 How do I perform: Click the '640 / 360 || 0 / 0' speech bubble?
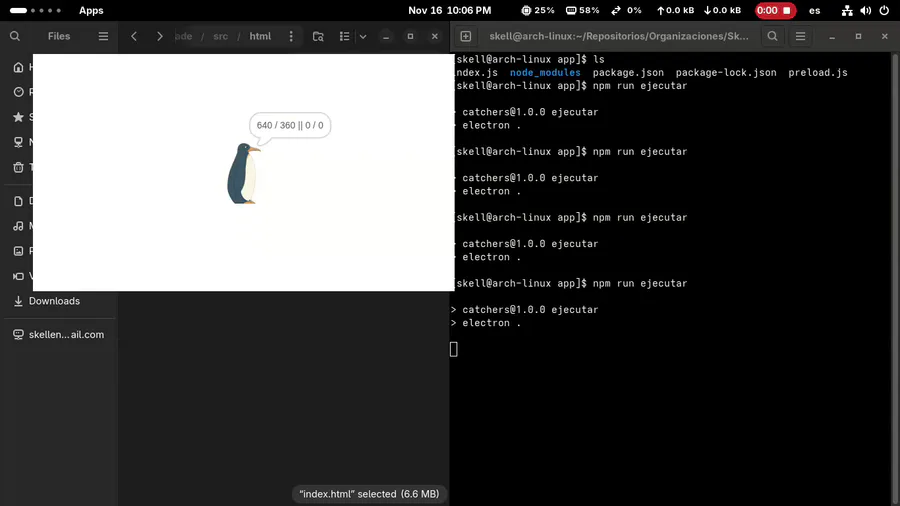290,125
